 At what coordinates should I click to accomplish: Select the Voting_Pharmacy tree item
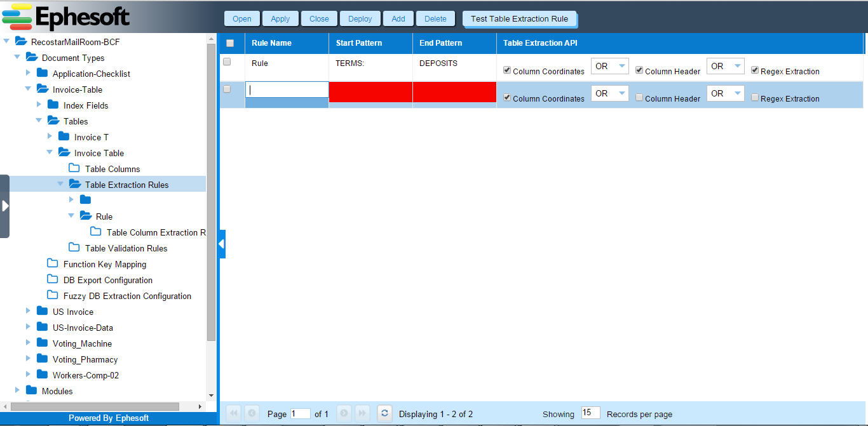pos(85,359)
